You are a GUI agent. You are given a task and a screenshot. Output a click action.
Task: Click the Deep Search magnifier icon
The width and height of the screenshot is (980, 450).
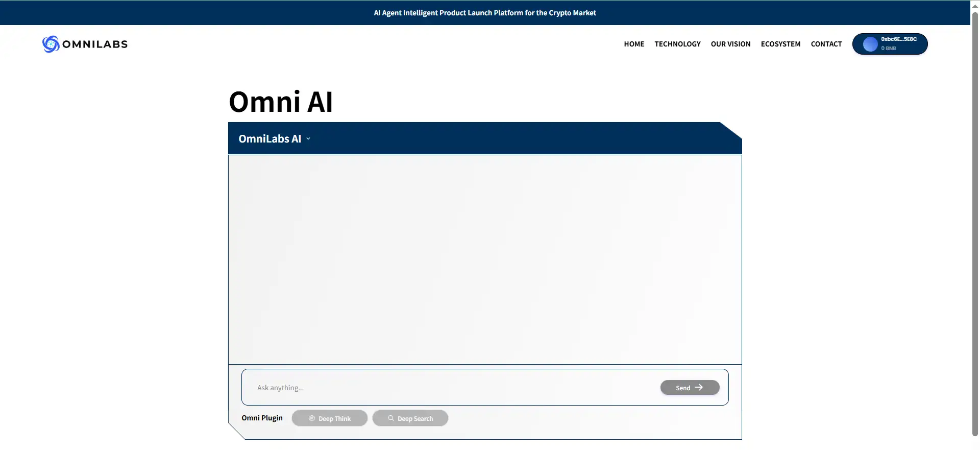pos(391,418)
